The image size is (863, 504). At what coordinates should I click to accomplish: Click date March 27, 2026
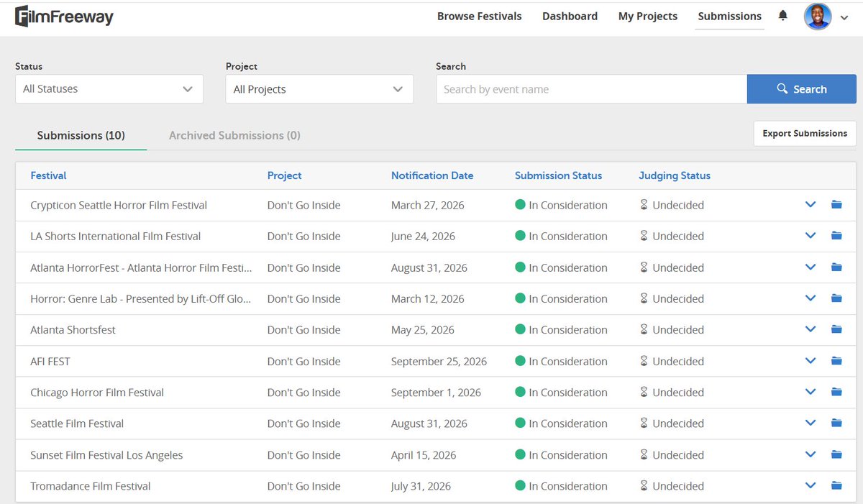pyautogui.click(x=428, y=205)
